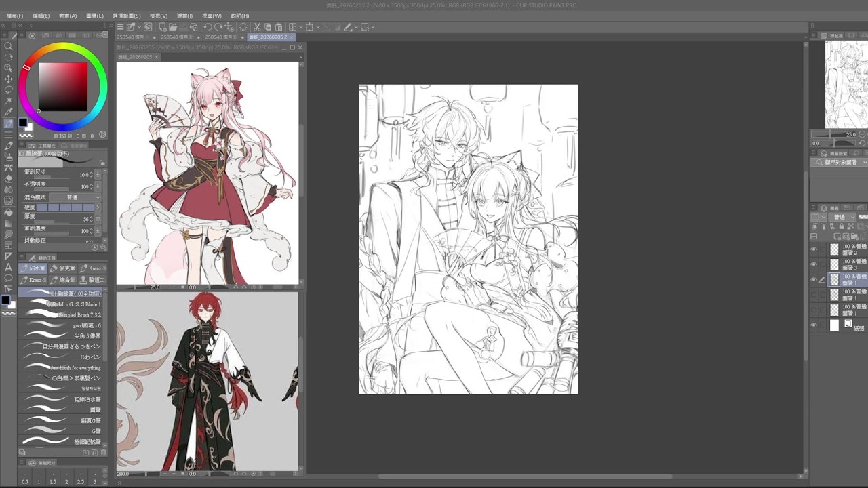Toggle visibility of the 紙張 paper layer
868x488 pixels.
(x=814, y=325)
